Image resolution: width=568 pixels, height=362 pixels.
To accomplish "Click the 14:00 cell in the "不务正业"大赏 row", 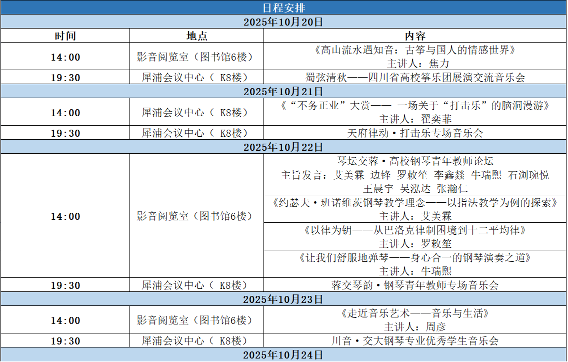I will click(65, 112).
